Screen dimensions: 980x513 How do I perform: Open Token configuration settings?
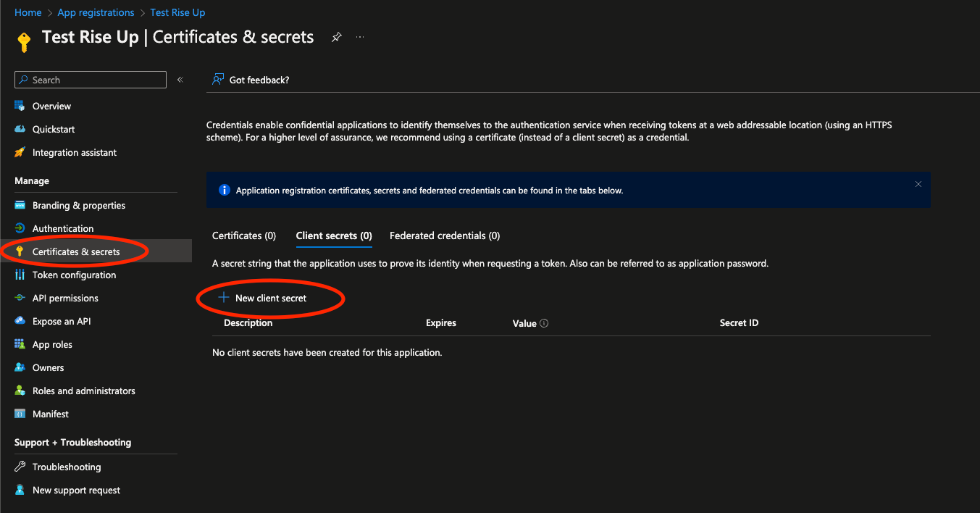click(x=74, y=275)
